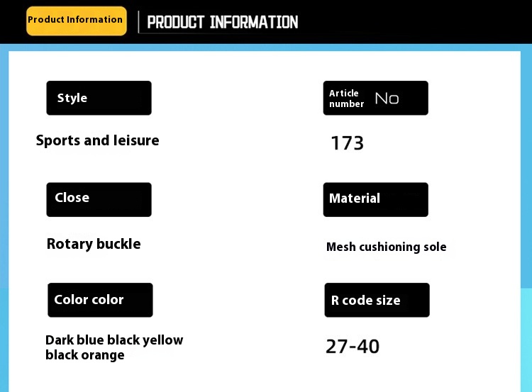The width and height of the screenshot is (532, 392).
Task: Select the Mesh cushioning sole text
Action: pyautogui.click(x=386, y=247)
